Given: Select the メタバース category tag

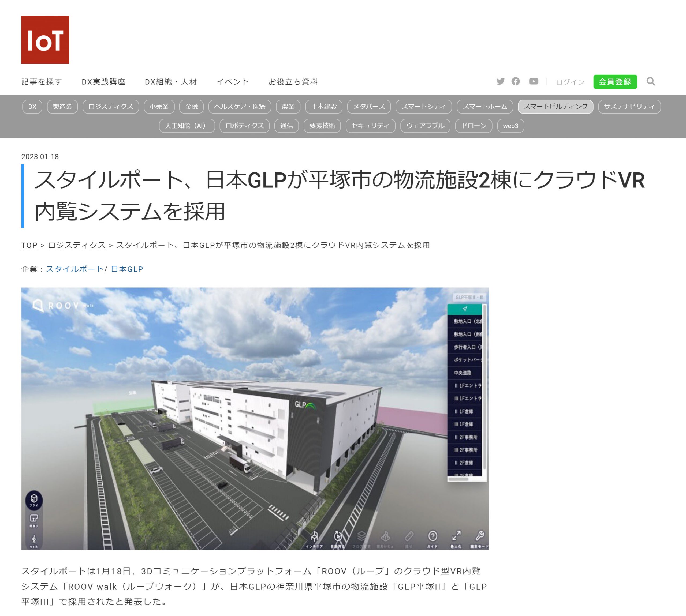Looking at the screenshot, I should point(369,107).
